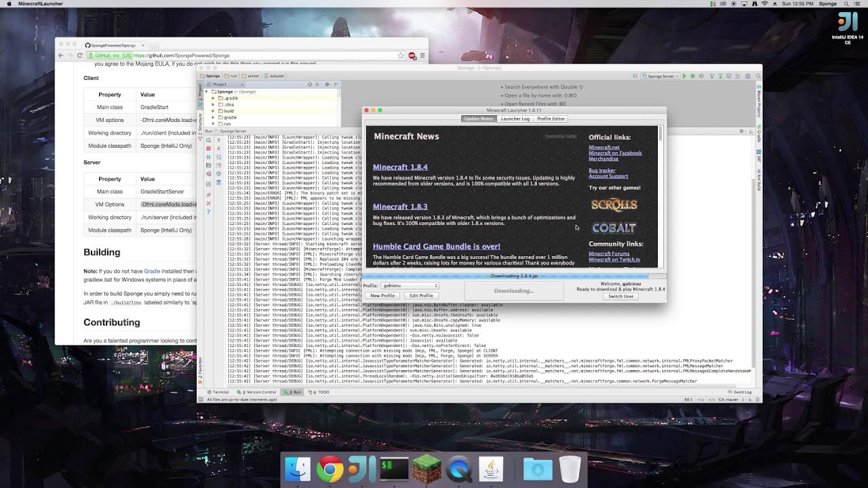Open the project structure icon in toolbar
The height and width of the screenshot is (488, 868).
coord(748,76)
